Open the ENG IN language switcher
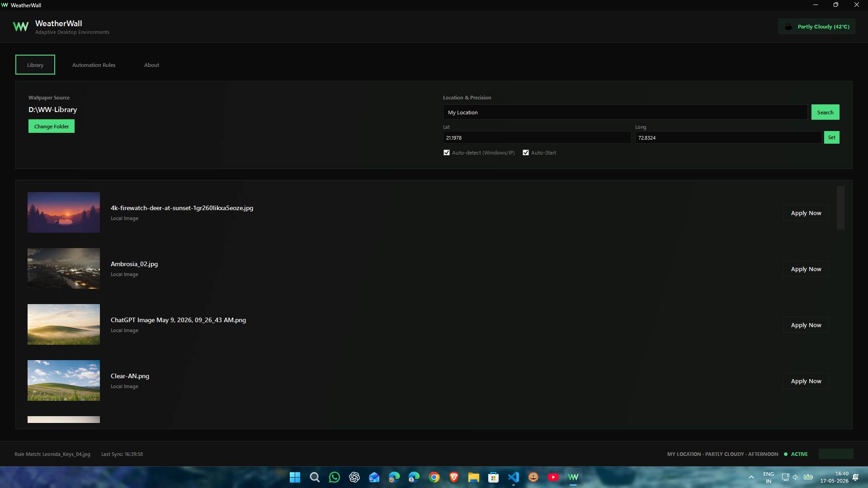 pyautogui.click(x=769, y=477)
